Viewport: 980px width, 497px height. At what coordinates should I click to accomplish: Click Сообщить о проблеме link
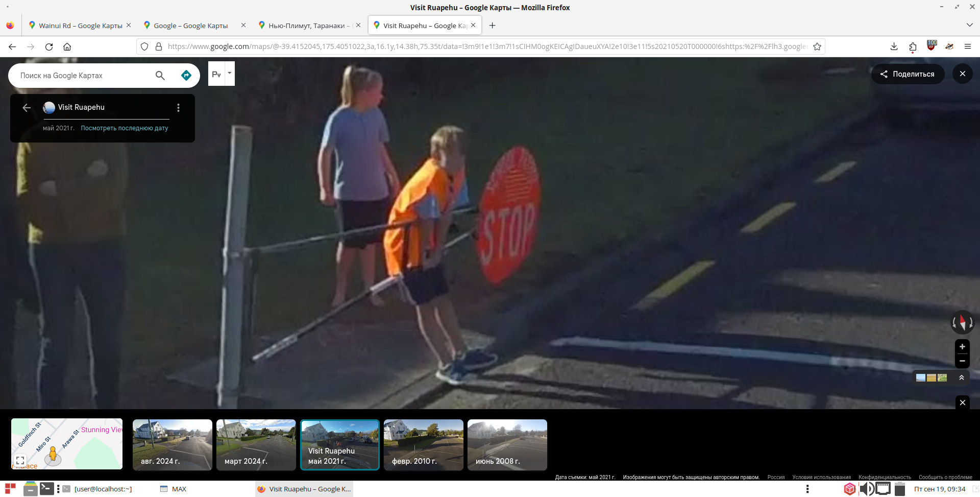tap(945, 477)
